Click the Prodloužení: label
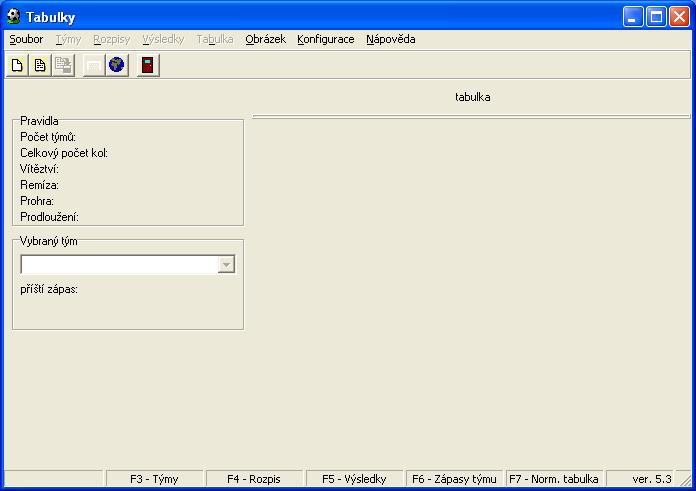The height and width of the screenshot is (491, 696). tap(49, 217)
